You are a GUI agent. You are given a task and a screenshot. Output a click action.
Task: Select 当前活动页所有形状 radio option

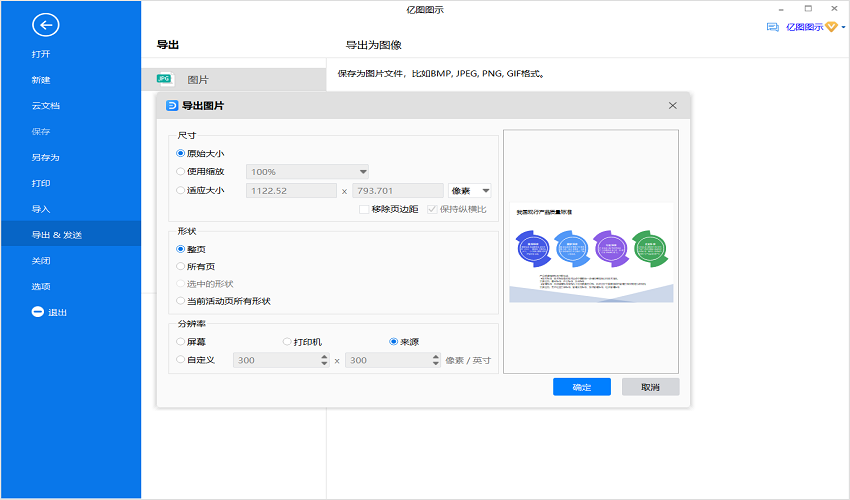[x=181, y=301]
